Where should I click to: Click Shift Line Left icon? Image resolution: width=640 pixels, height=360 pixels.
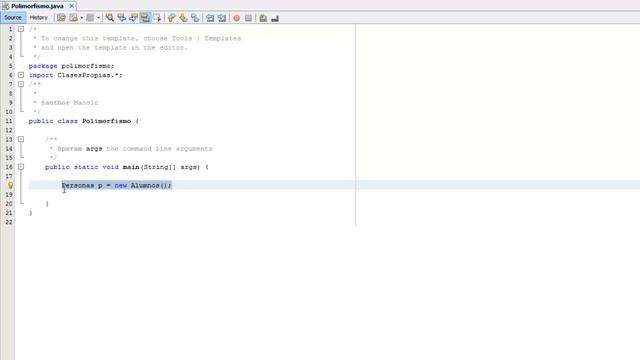coord(210,18)
